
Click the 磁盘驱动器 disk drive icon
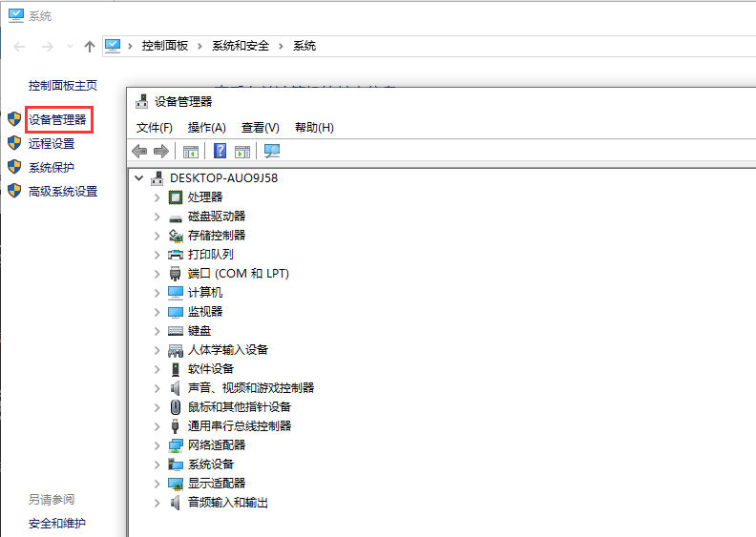click(x=176, y=218)
